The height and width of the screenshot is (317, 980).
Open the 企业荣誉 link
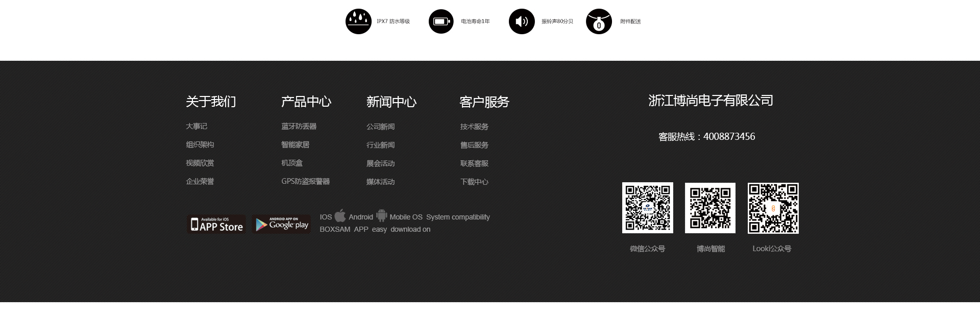200,181
